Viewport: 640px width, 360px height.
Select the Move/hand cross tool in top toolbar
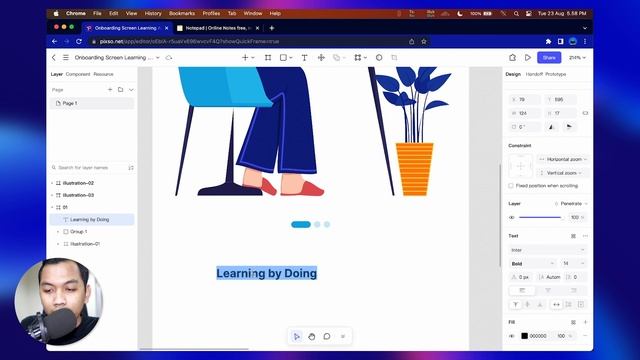pos(321,58)
